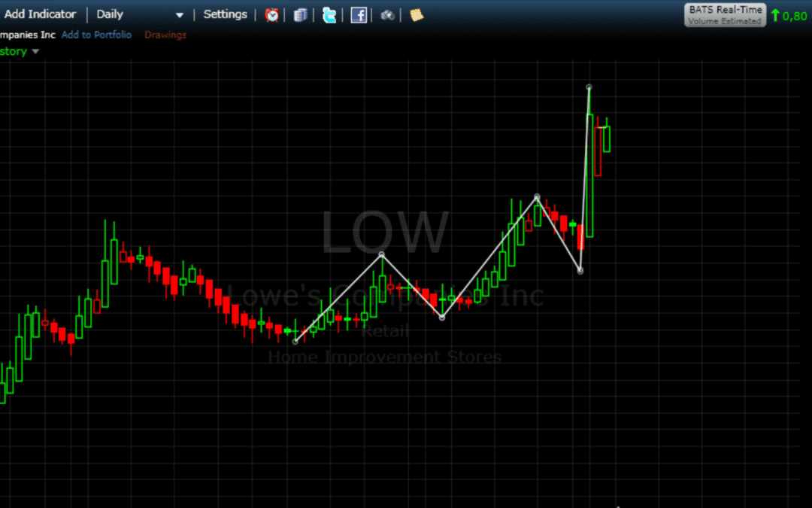812x508 pixels.
Task: Share chart via Facebook icon
Action: pos(359,15)
